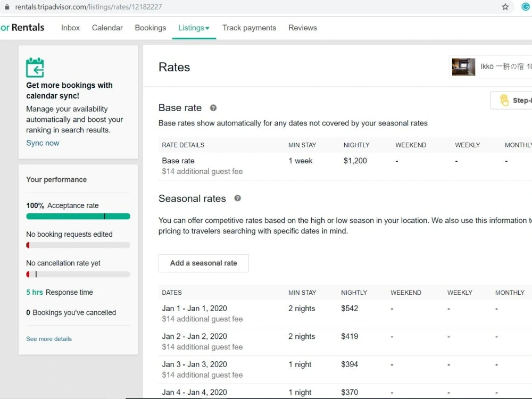Click the DATES column header
Image resolution: width=532 pixels, height=399 pixels.
172,293
